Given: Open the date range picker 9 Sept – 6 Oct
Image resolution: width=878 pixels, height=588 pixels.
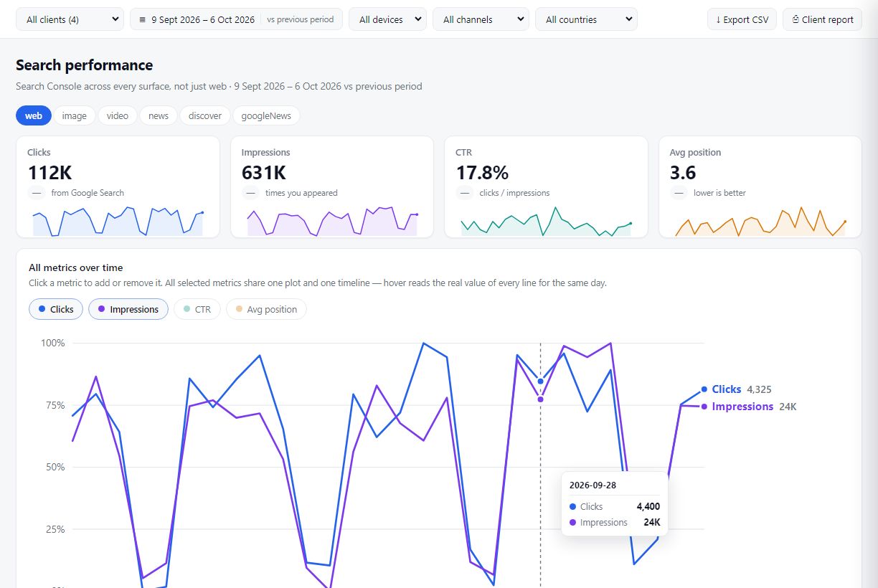Looking at the screenshot, I should pyautogui.click(x=236, y=19).
